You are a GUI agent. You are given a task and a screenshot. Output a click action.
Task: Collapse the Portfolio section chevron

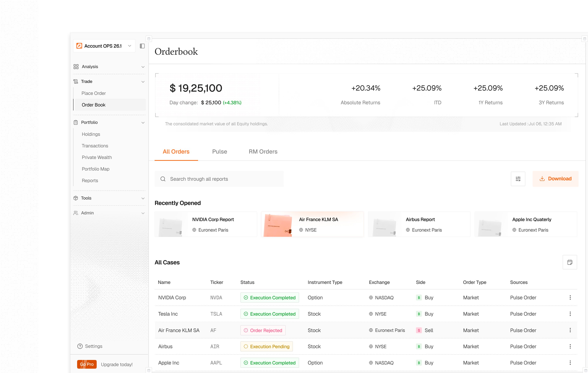coord(143,122)
